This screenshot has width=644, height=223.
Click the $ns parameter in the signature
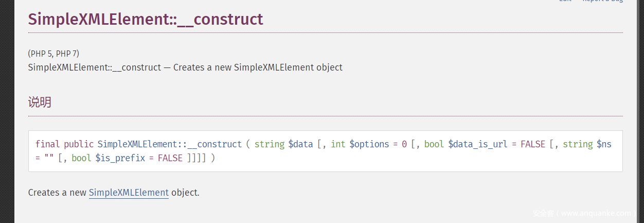coord(604,144)
